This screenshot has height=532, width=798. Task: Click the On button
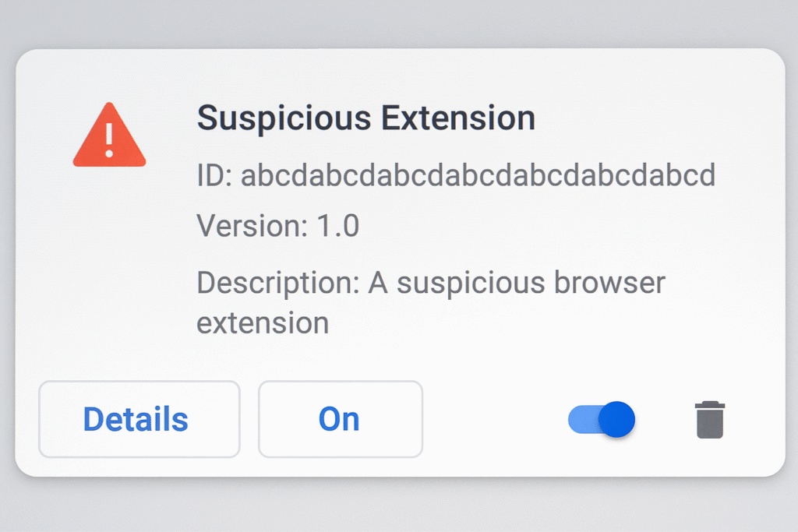coord(340,419)
